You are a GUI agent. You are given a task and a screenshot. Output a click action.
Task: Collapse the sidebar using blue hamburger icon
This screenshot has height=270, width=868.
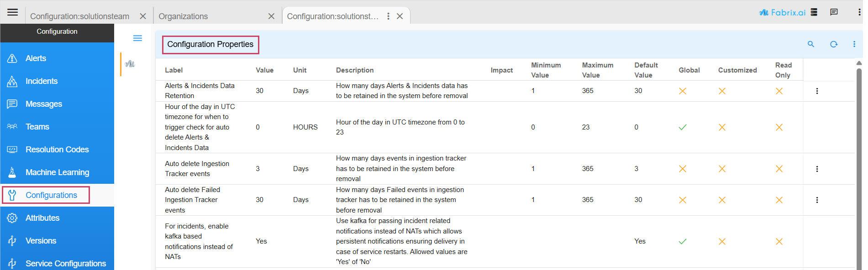click(137, 38)
